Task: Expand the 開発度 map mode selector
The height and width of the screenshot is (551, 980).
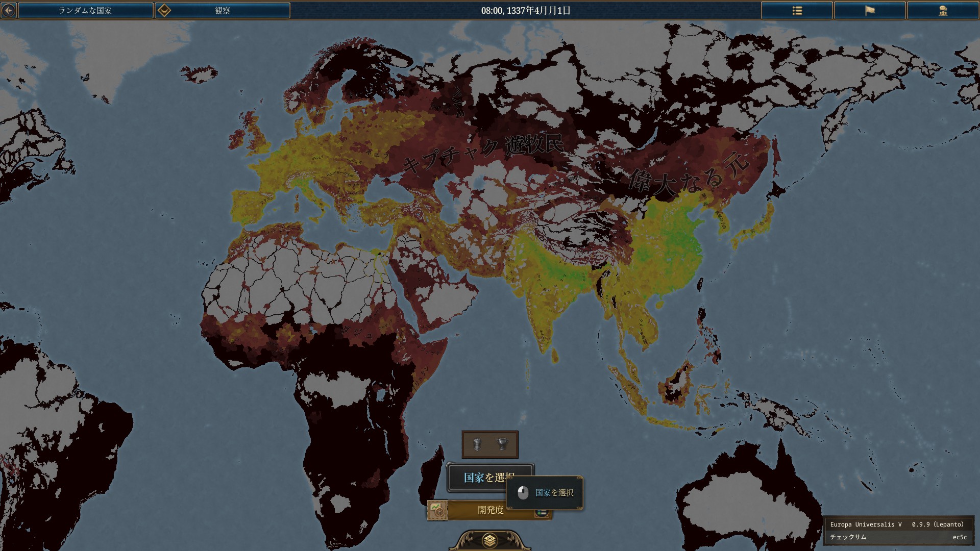Action: [490, 510]
